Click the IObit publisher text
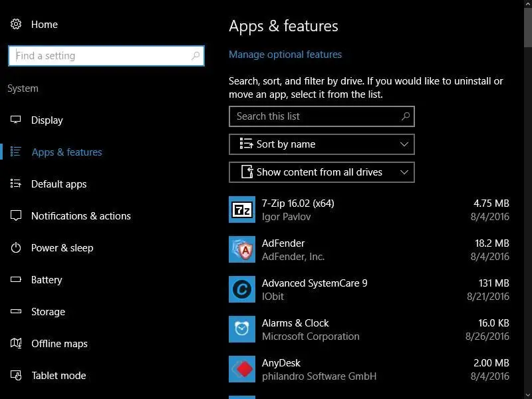 pos(273,296)
